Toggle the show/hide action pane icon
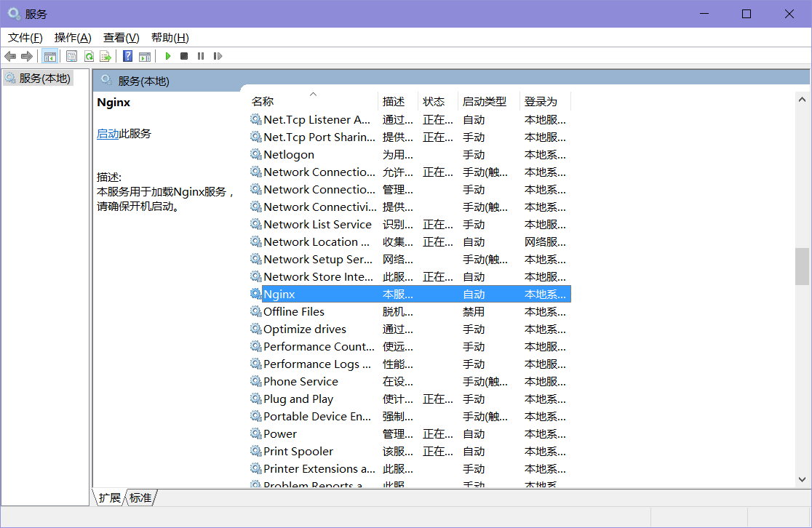The image size is (812, 528). tap(145, 56)
